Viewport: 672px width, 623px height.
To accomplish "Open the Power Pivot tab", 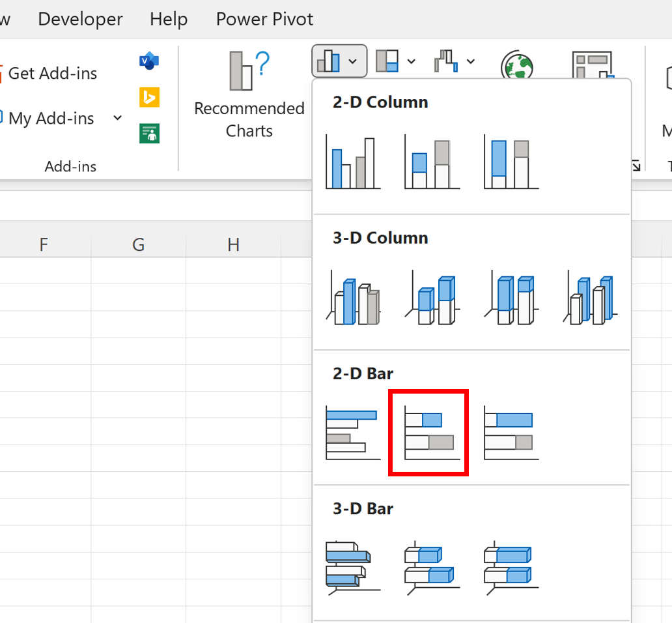I will tap(264, 19).
